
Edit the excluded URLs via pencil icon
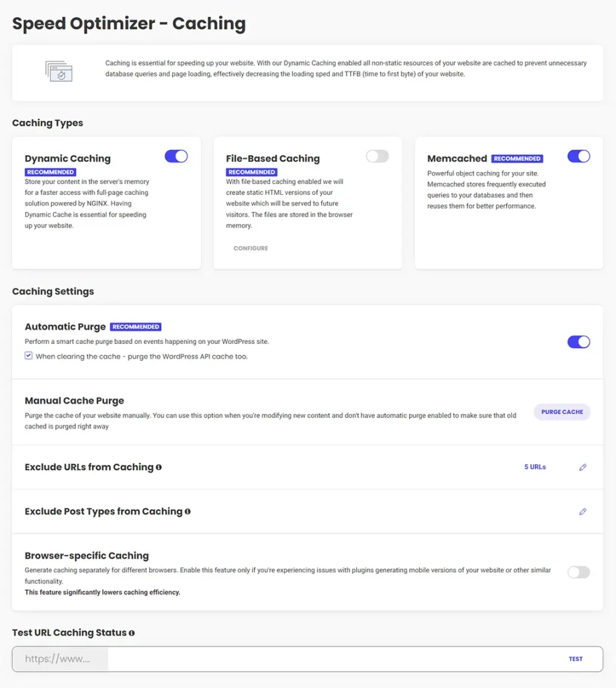(583, 467)
